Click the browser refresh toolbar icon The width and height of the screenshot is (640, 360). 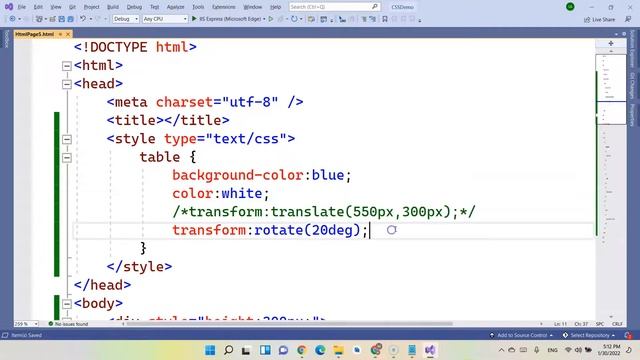pyautogui.click(x=294, y=19)
